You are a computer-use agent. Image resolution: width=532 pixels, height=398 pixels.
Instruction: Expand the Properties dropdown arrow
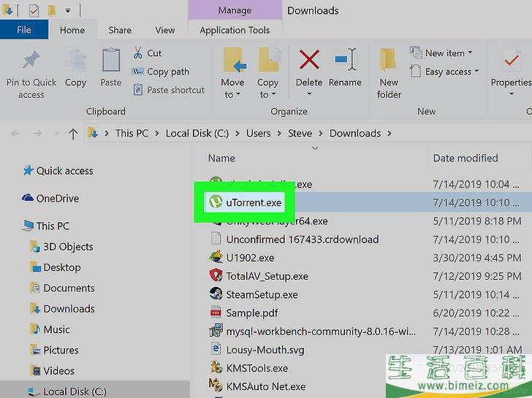pyautogui.click(x=512, y=94)
